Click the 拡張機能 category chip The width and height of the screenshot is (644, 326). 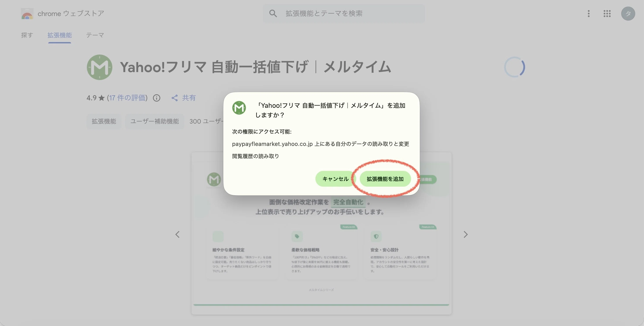pyautogui.click(x=104, y=121)
